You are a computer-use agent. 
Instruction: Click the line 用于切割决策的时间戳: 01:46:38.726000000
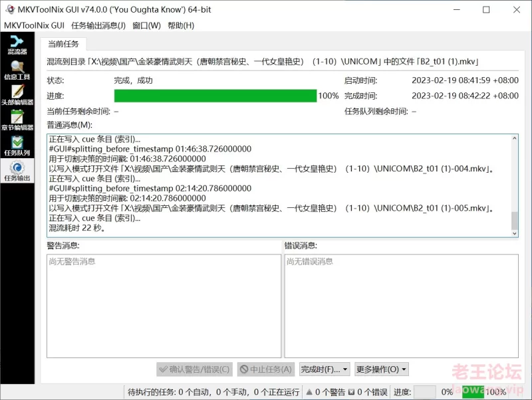point(127,159)
